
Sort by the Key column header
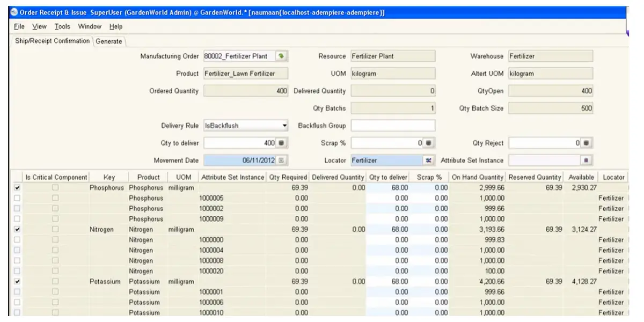[109, 177]
